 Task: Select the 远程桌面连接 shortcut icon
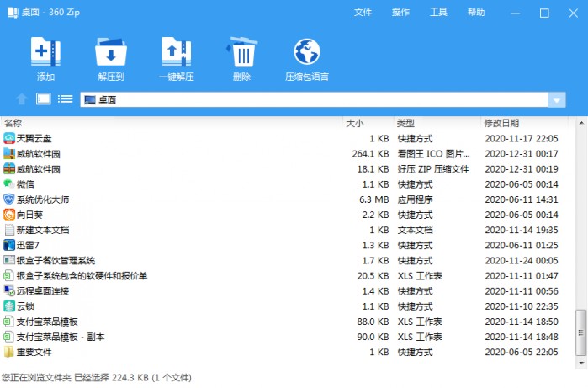click(9, 291)
